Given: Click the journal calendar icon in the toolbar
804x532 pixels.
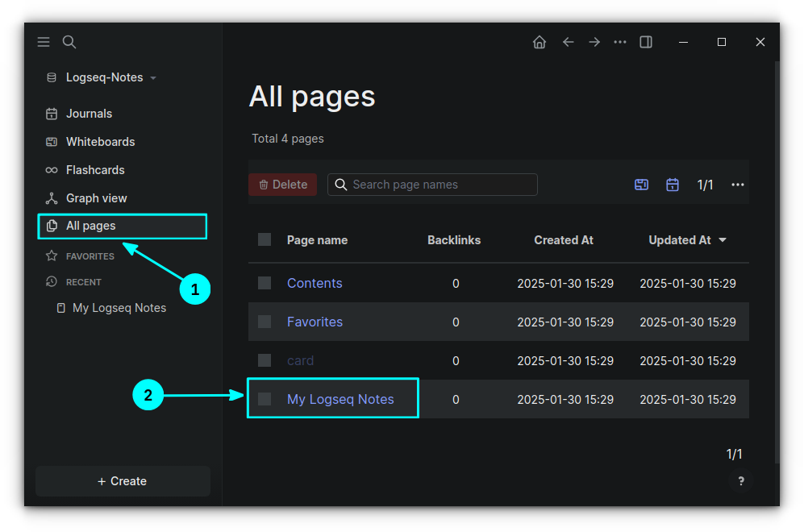Looking at the screenshot, I should pos(672,184).
